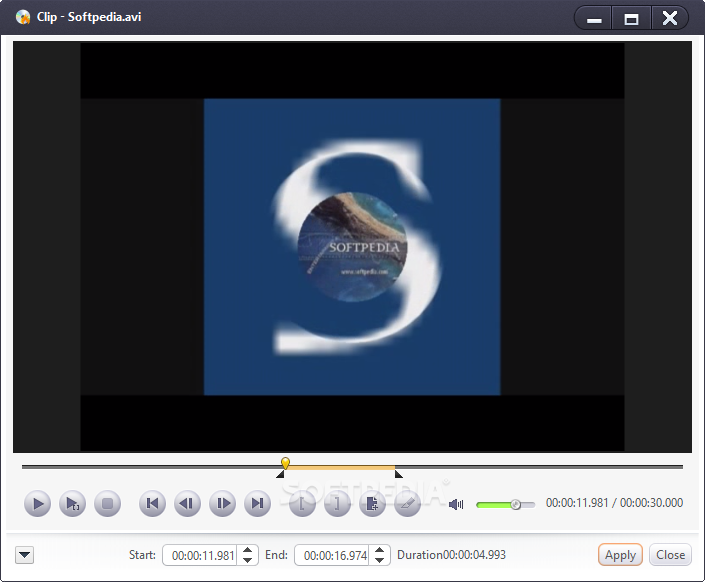Click the right trim end marker
This screenshot has height=582, width=705.
tap(398, 474)
